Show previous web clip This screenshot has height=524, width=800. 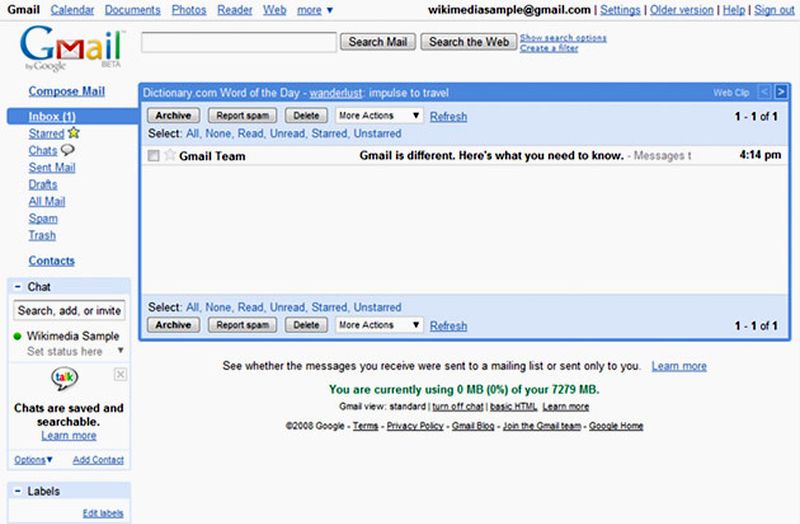tap(765, 92)
